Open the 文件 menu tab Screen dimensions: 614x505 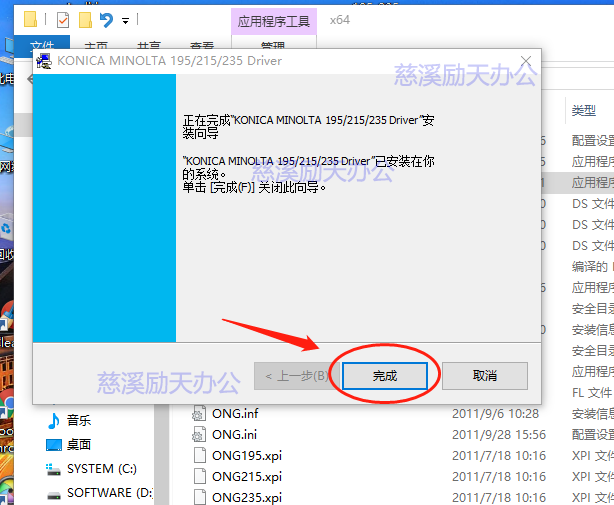[41, 46]
